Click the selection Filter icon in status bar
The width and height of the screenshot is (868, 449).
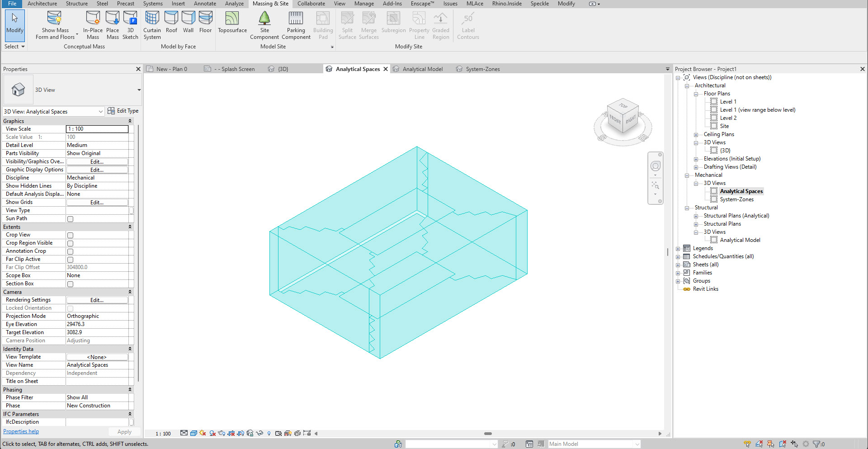[816, 444]
